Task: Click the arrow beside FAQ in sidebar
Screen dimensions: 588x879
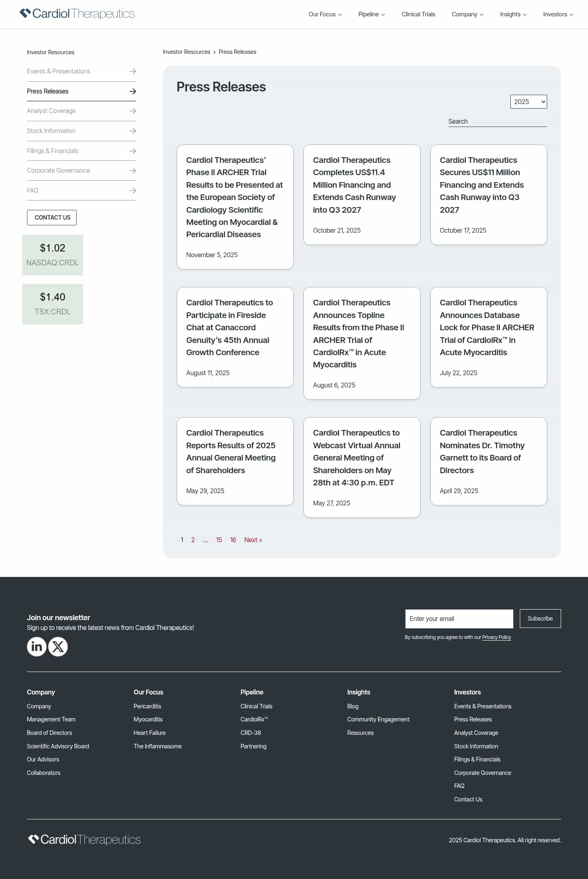Action: (132, 191)
